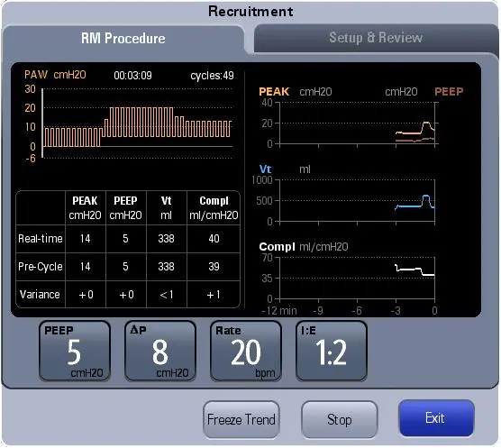501x448 pixels.
Task: Select the Real-time row label
Action: point(41,239)
